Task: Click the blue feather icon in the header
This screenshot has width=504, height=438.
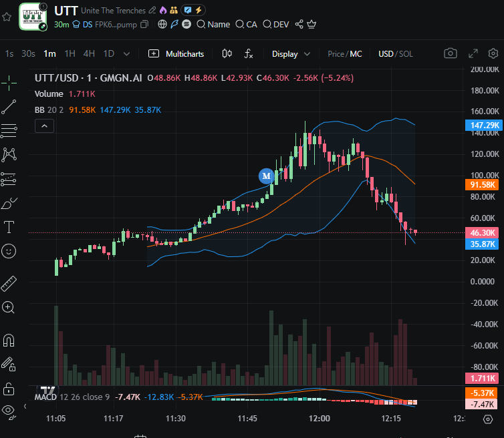Action: [x=174, y=25]
